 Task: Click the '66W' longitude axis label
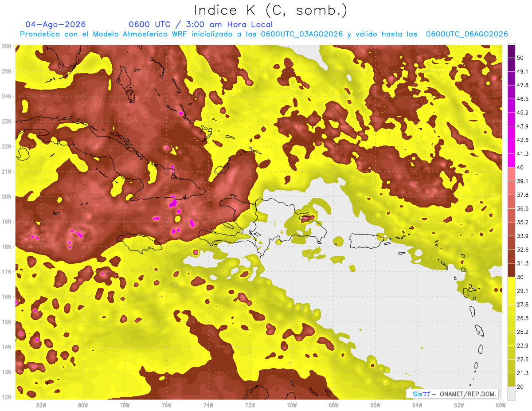376,405
